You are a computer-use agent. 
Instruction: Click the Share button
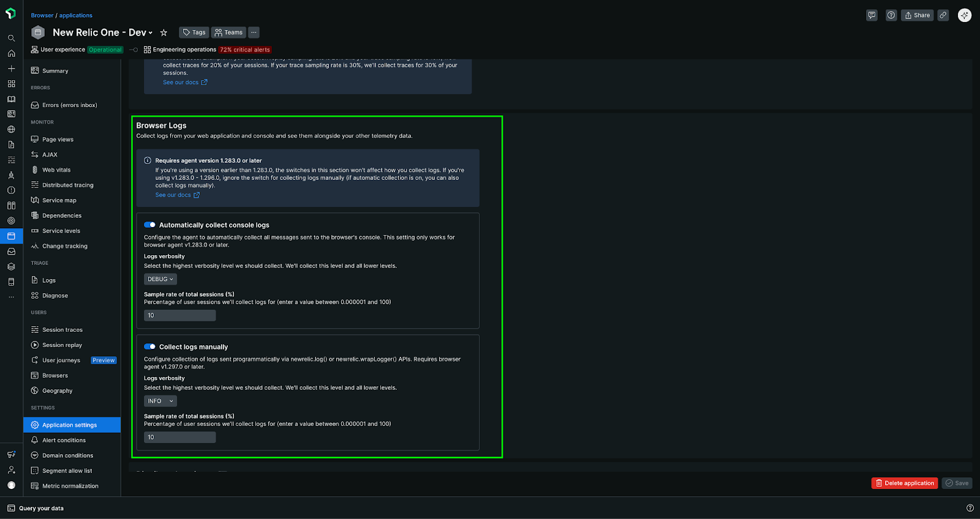[x=917, y=15]
